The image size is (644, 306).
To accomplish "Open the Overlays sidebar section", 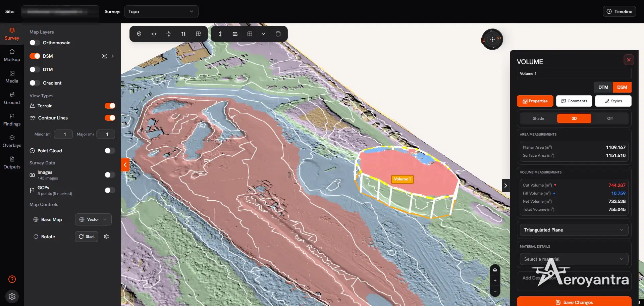I will [12, 141].
